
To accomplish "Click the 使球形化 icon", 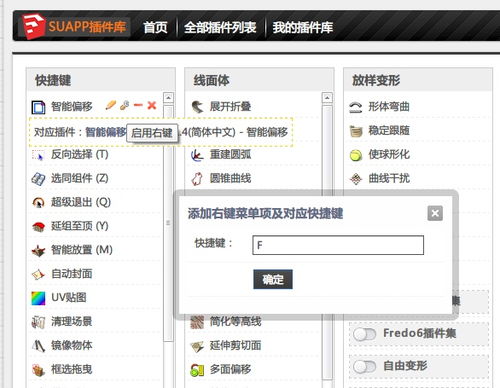I will click(356, 155).
